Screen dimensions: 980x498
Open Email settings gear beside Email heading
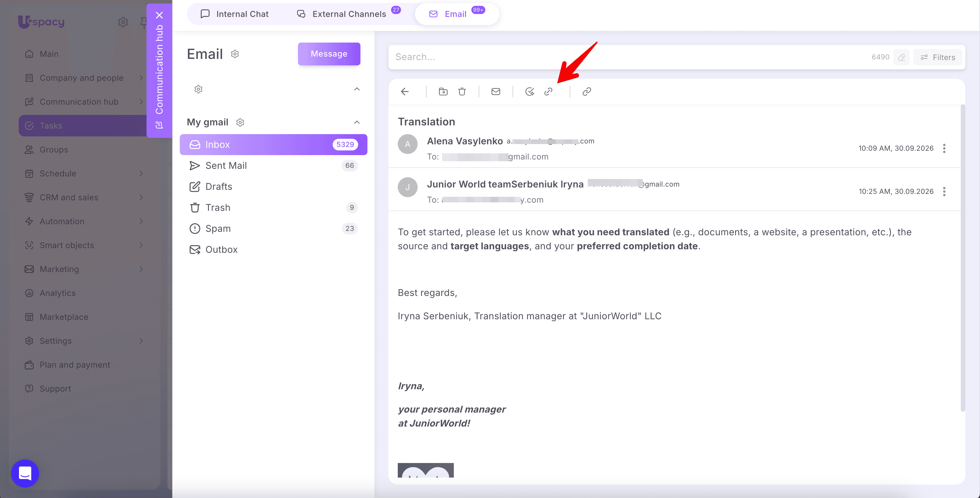(x=235, y=54)
